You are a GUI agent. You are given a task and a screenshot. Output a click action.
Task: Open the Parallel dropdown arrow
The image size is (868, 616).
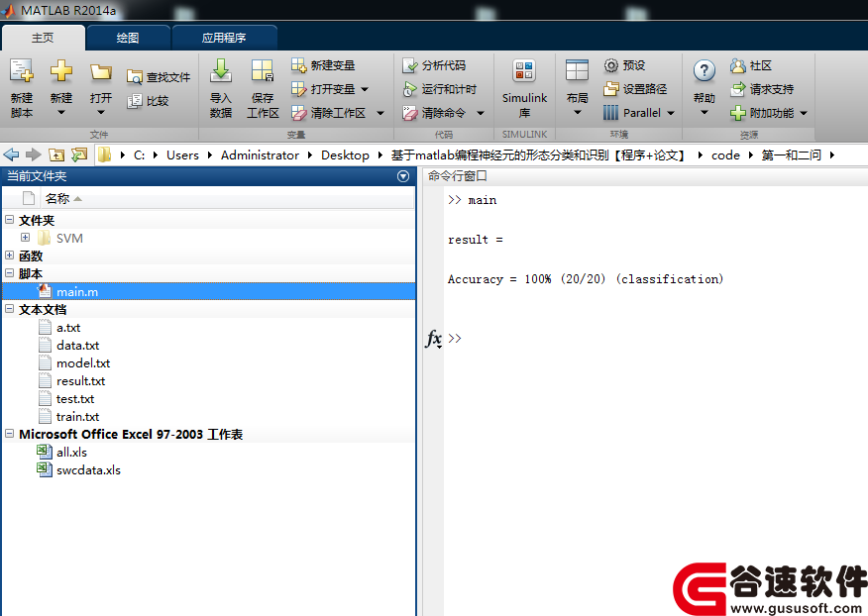[671, 113]
